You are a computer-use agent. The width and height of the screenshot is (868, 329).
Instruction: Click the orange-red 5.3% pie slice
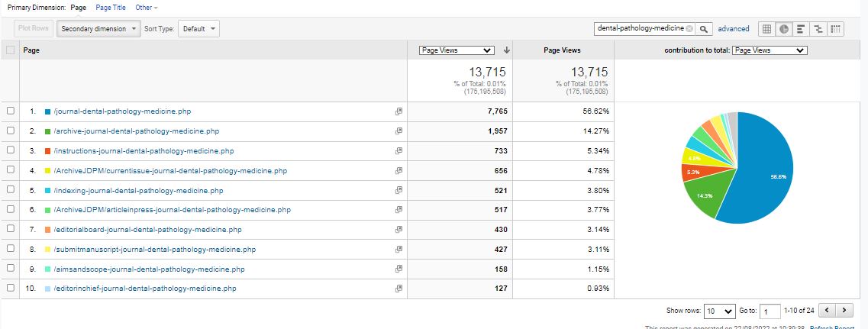(693, 173)
